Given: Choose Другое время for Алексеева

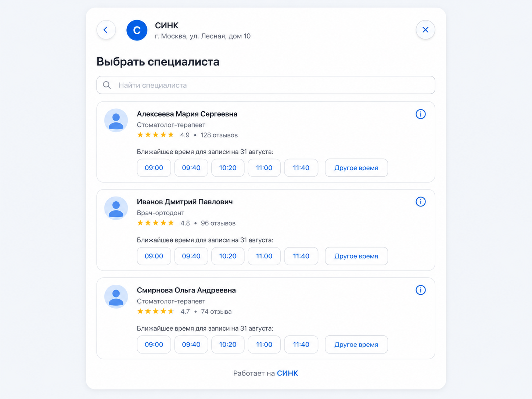Looking at the screenshot, I should (x=356, y=168).
